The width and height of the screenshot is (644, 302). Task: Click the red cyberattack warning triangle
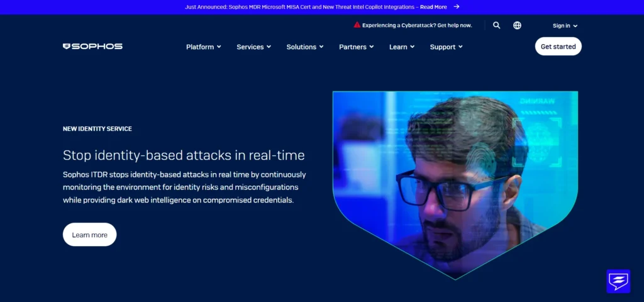click(357, 25)
